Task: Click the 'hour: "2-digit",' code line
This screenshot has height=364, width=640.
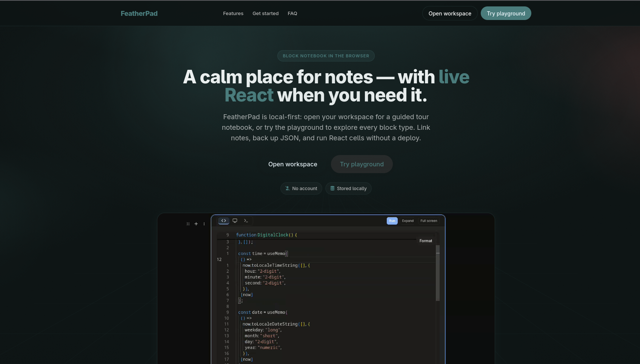Action: pyautogui.click(x=263, y=271)
